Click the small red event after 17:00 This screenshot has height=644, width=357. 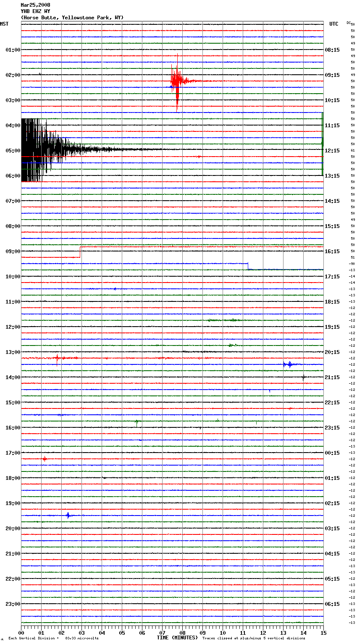pos(45,459)
